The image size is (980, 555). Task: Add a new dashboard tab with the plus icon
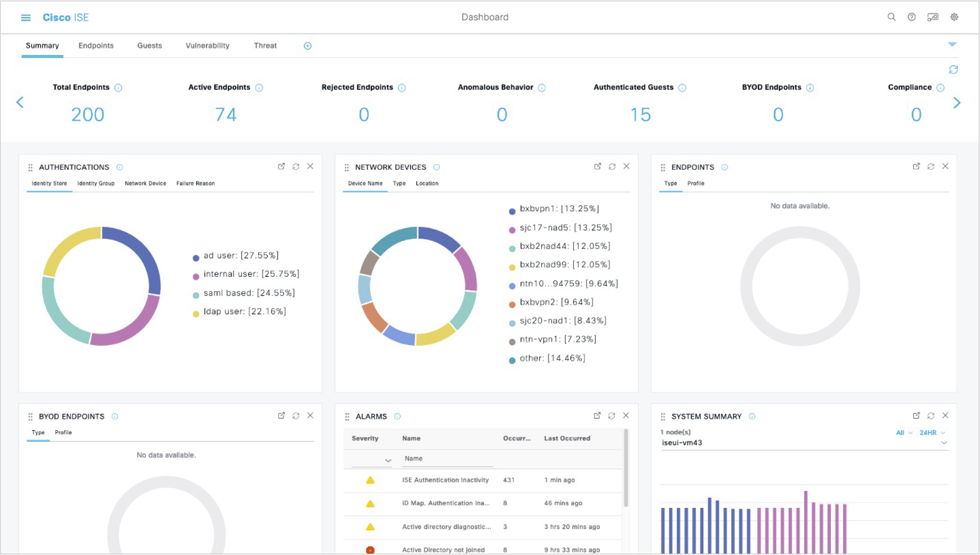coord(307,46)
